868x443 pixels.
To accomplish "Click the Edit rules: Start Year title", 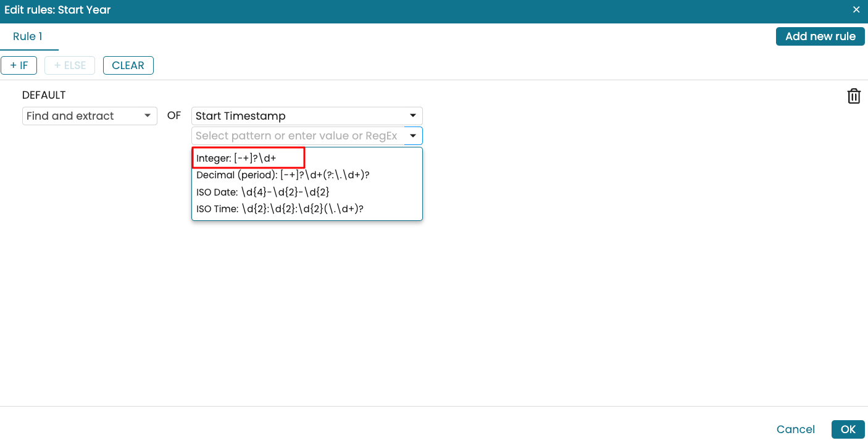I will (57, 10).
